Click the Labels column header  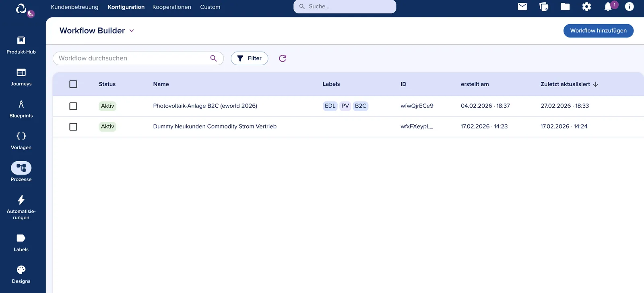[x=331, y=84]
